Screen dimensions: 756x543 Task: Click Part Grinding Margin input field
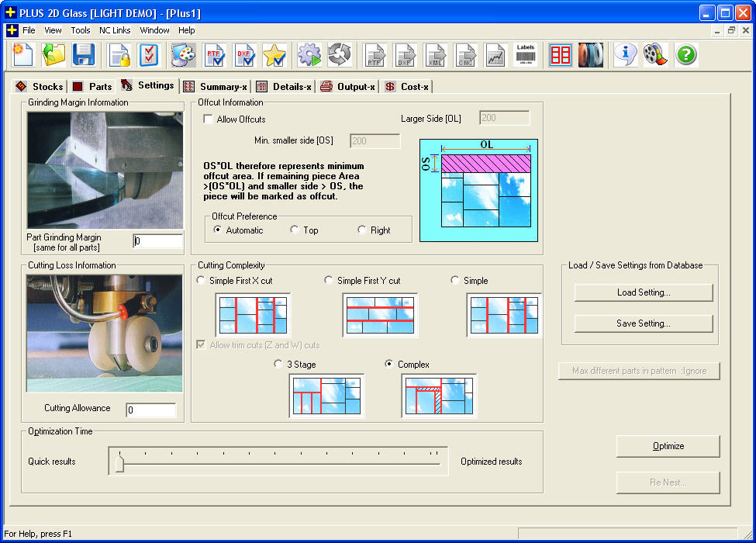[x=158, y=240]
